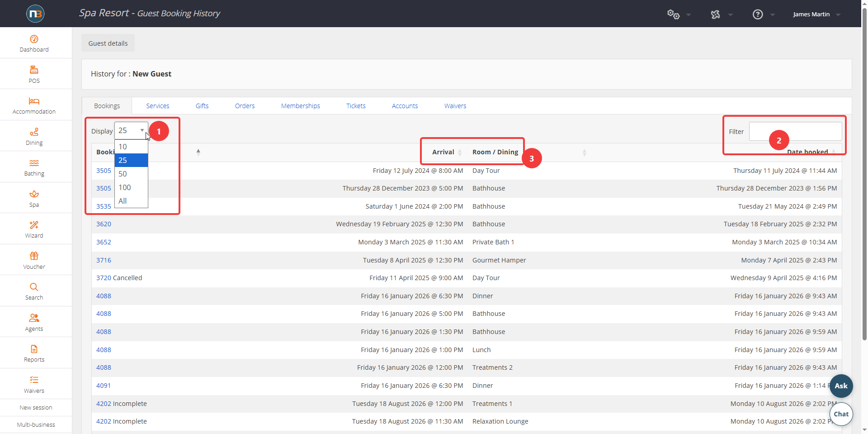Click the Guest details button
Screen dimensions: 868x434
click(108, 43)
